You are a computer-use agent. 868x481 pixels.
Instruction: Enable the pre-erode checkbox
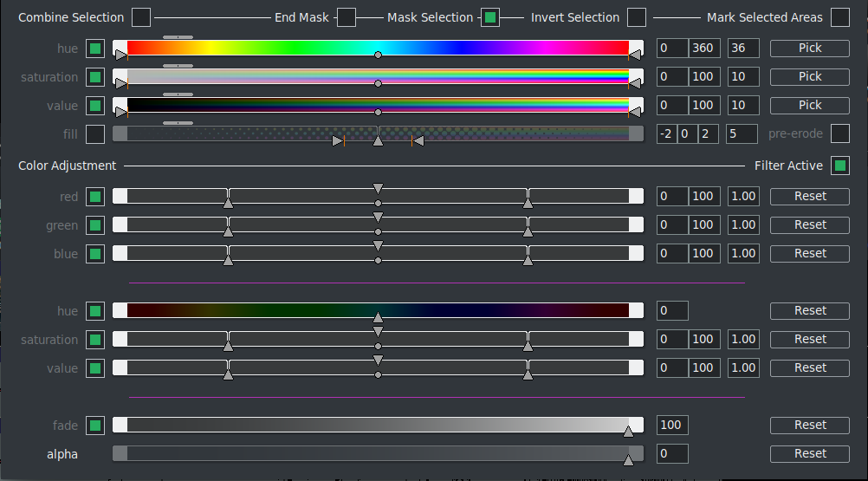[x=839, y=133]
